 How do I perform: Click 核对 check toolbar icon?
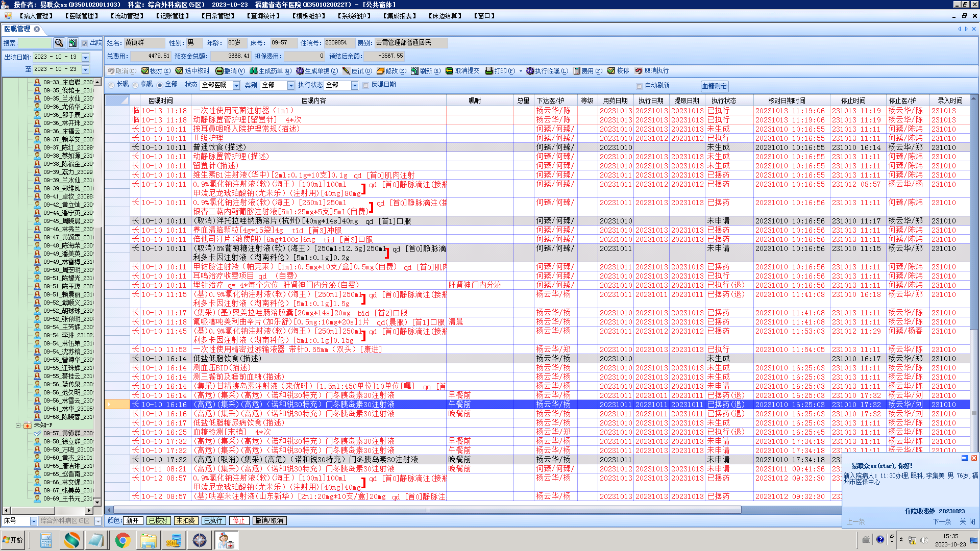(145, 71)
